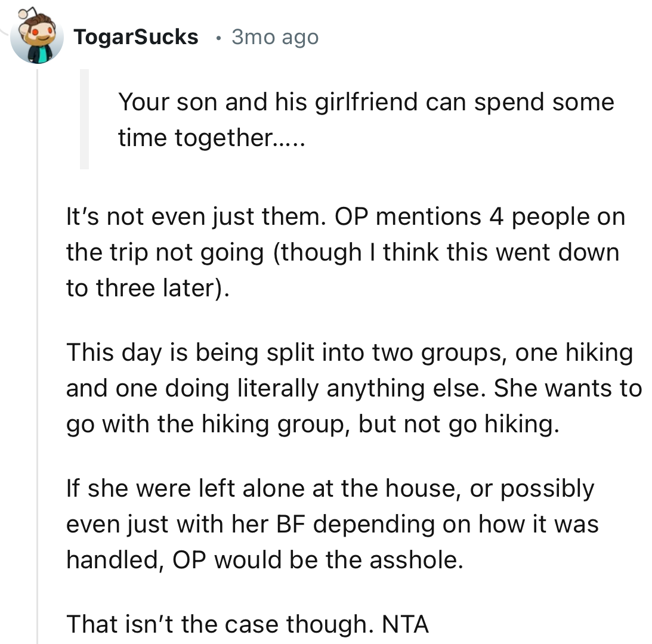Open TogarSucks' profile via the snoo avatar

37,37
